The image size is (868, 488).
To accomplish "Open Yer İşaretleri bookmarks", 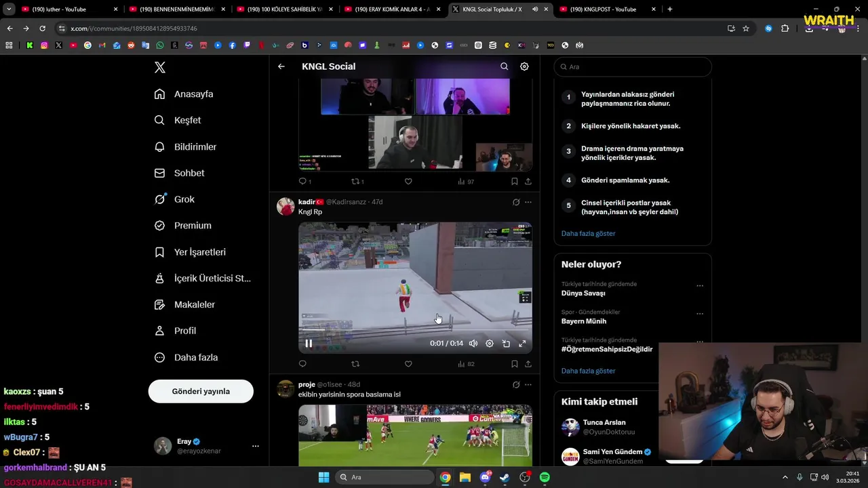I will (191, 252).
